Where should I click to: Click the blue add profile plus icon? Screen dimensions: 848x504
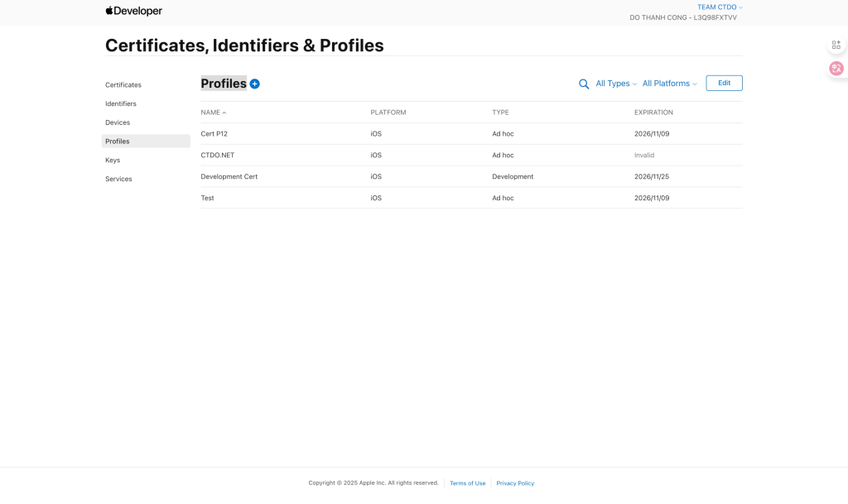(255, 84)
